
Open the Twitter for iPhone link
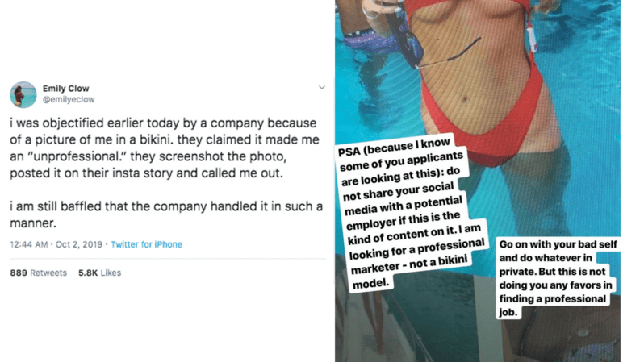(146, 244)
